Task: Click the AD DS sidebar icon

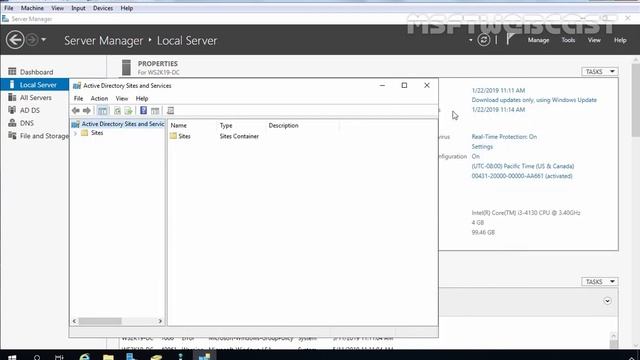Action: coord(12,110)
